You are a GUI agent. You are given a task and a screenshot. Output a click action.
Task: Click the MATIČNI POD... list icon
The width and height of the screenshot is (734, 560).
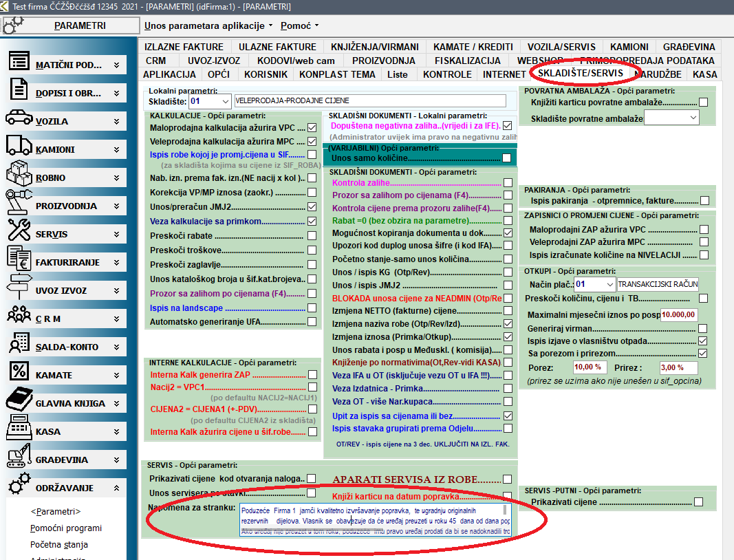pyautogui.click(x=19, y=61)
